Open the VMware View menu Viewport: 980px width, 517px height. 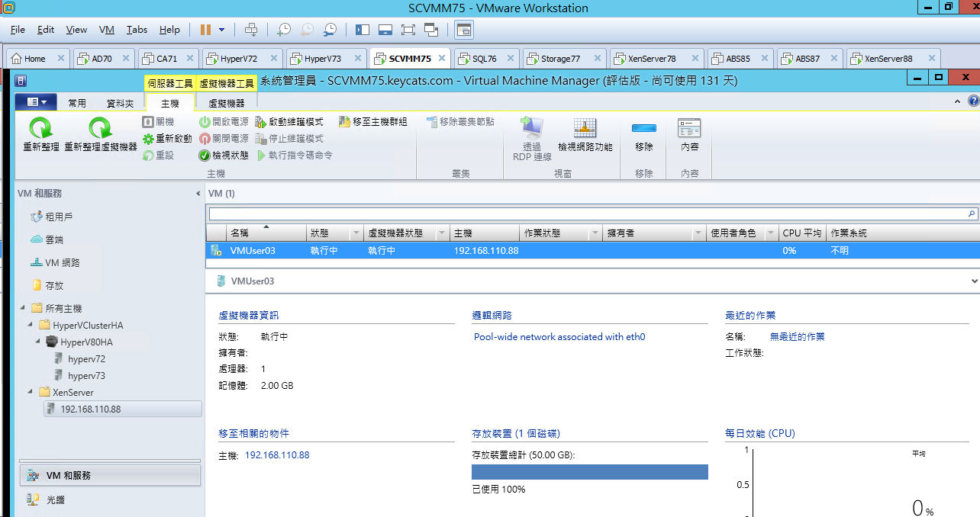click(76, 30)
